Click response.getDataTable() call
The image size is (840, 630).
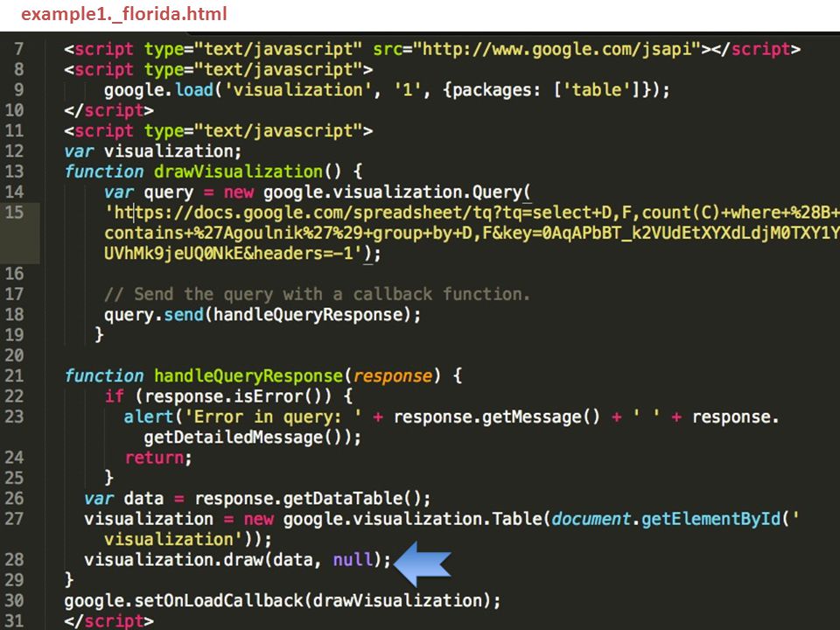click(x=311, y=498)
